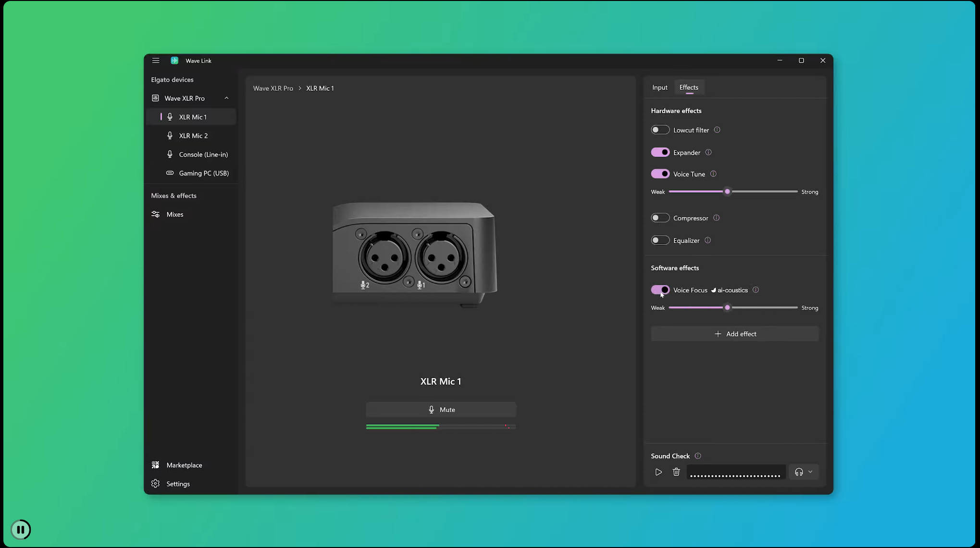Screen dimensions: 980x548
Task: Open the hamburger navigation menu
Action: coord(156,61)
